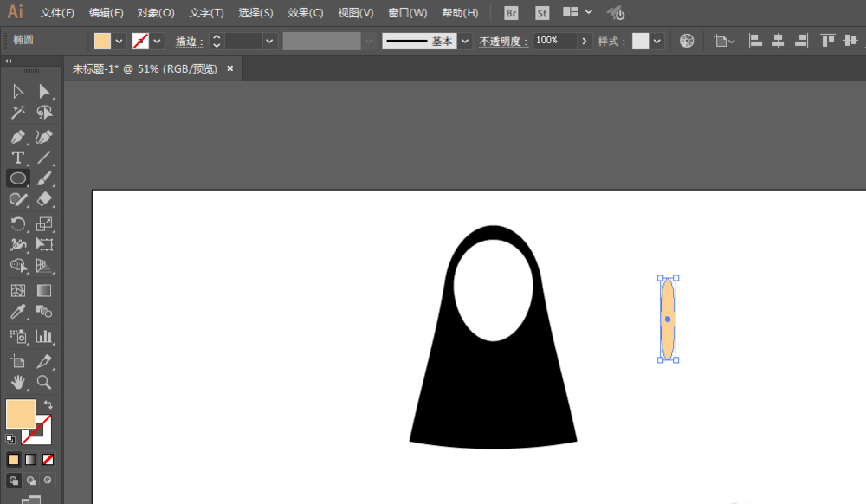
Task: Enable Draw Behind mode
Action: point(30,481)
